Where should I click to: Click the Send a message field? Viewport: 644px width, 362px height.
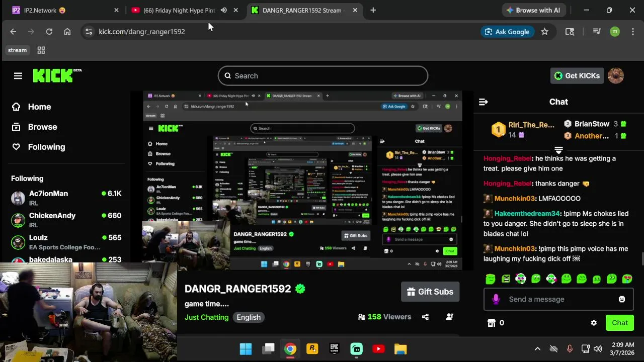pyautogui.click(x=558, y=299)
